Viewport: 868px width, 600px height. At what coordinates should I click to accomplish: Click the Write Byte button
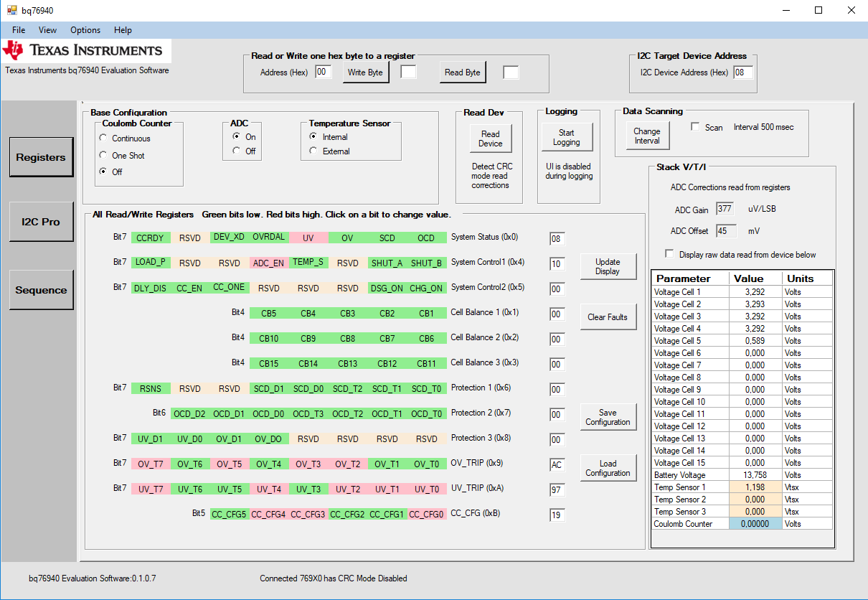pyautogui.click(x=365, y=72)
